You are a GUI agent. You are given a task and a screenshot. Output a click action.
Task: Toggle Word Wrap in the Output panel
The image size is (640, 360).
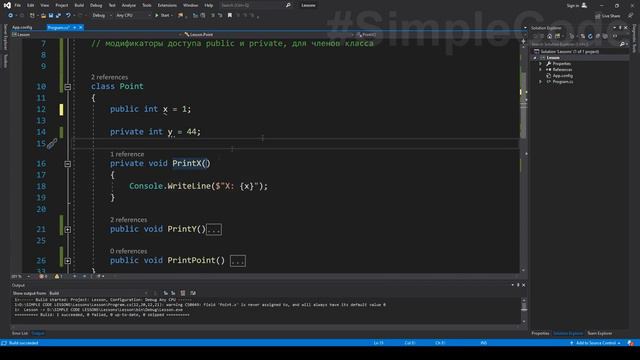(193, 293)
